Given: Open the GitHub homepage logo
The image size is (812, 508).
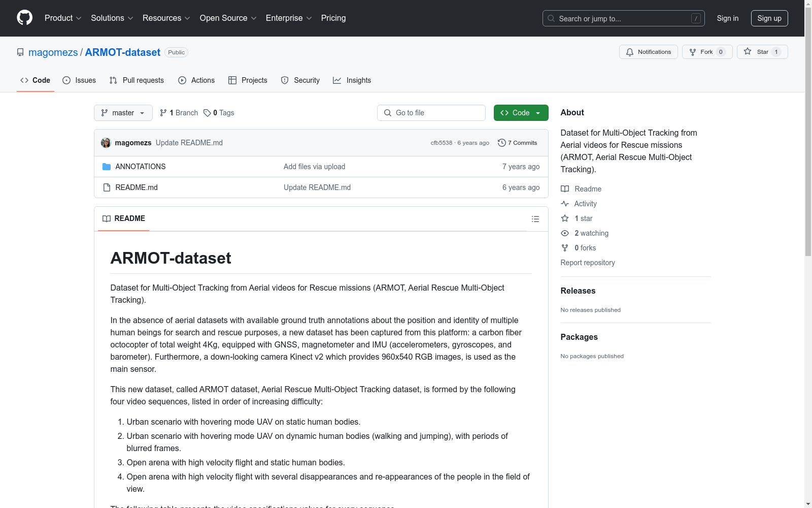Looking at the screenshot, I should (x=24, y=18).
